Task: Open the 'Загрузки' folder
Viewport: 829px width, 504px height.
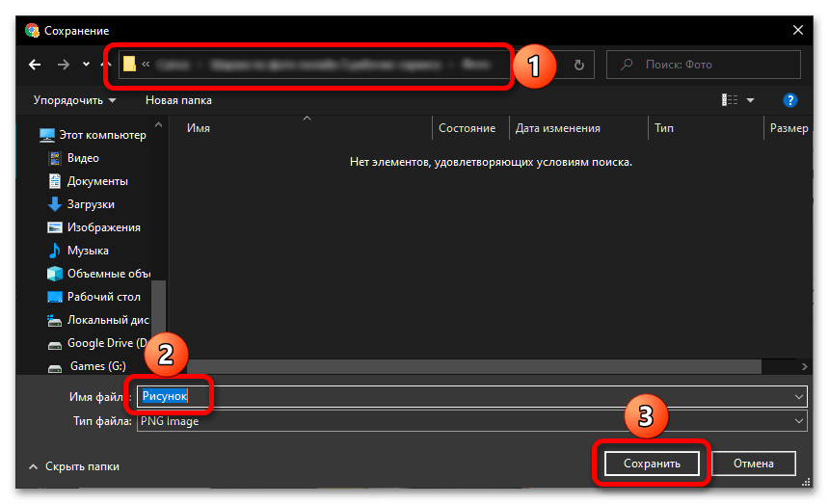Action: pos(81,204)
